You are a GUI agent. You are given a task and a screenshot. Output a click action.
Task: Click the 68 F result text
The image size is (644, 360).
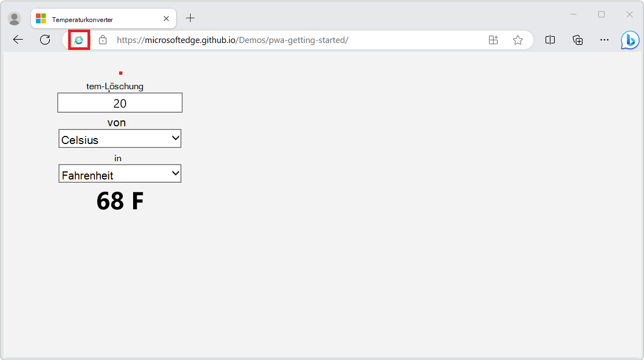point(120,201)
